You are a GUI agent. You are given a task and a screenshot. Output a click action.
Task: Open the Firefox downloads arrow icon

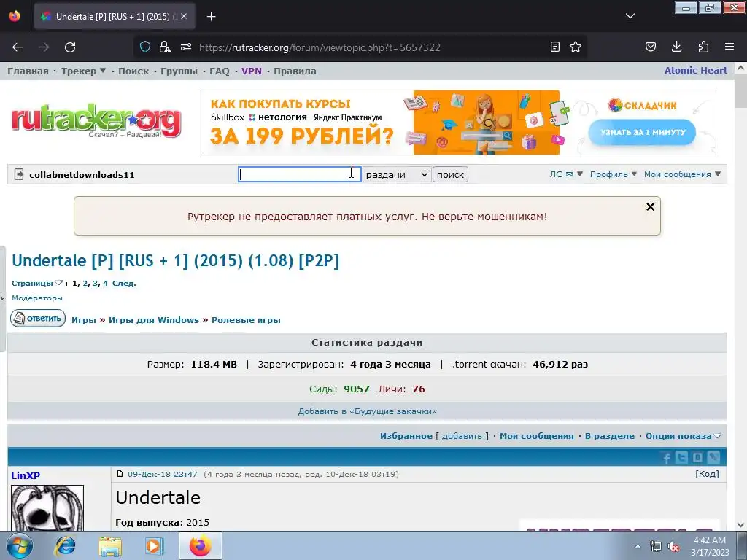click(676, 47)
